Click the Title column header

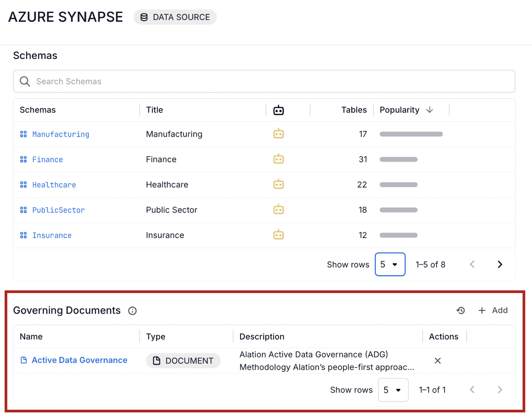point(155,110)
